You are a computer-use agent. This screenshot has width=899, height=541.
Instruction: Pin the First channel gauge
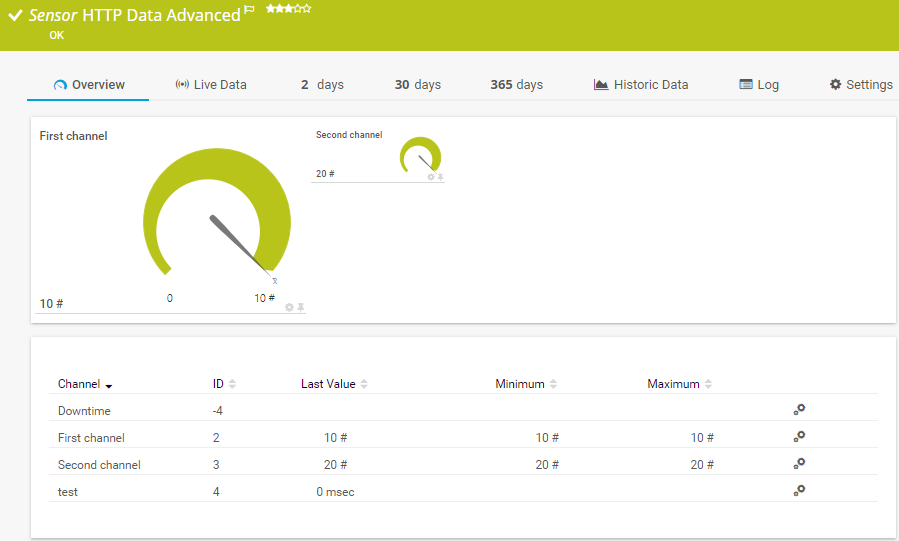tap(300, 307)
